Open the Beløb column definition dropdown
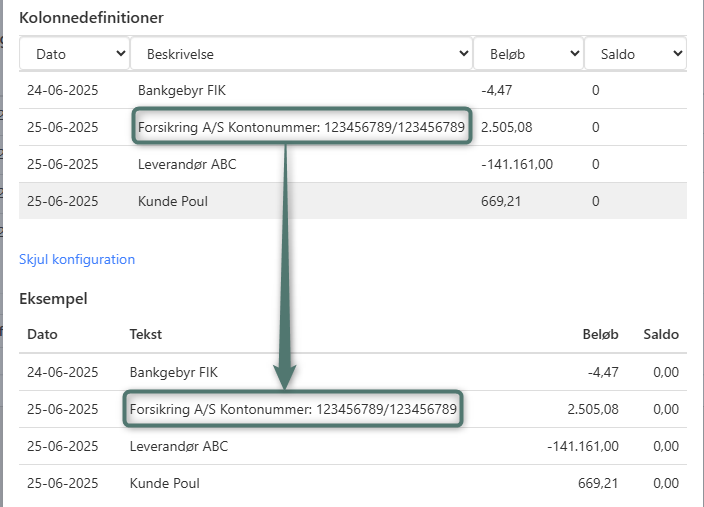This screenshot has width=704, height=507. (528, 54)
